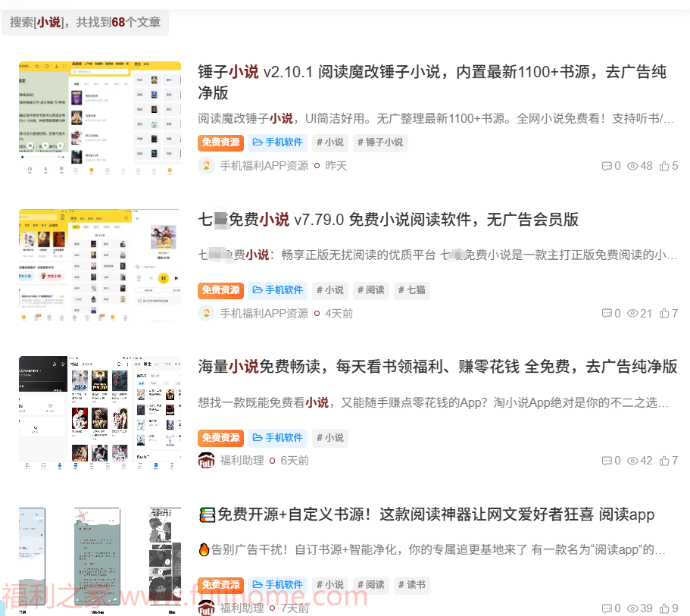Like the 淘小说 article via thumbs-up icon
This screenshot has height=616, width=690.
point(664,460)
